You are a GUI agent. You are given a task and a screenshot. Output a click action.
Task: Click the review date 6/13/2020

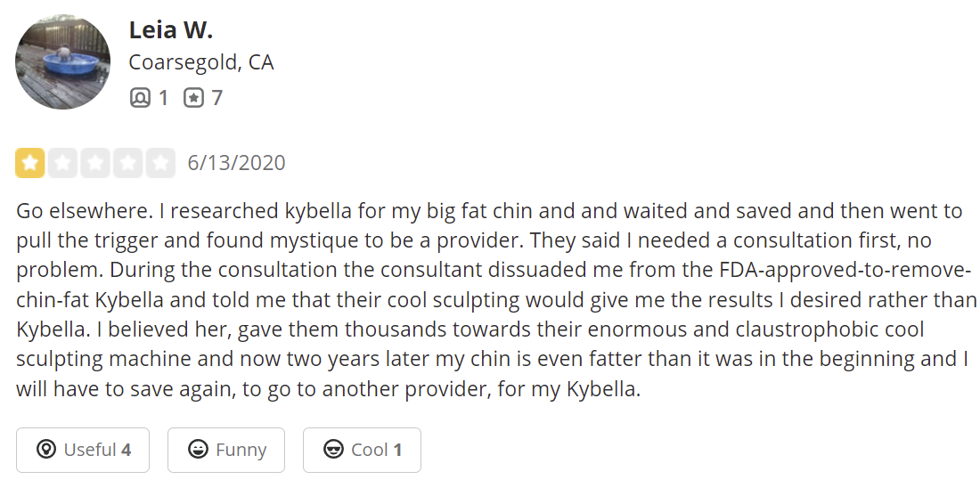point(236,163)
